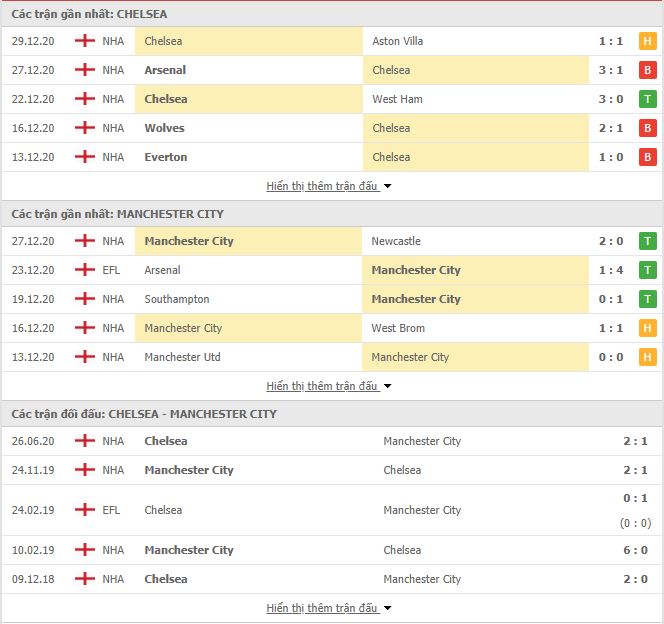The height and width of the screenshot is (624, 664).
Task: Click England flag icon on 24.02.19 EFL row
Action: [x=85, y=510]
